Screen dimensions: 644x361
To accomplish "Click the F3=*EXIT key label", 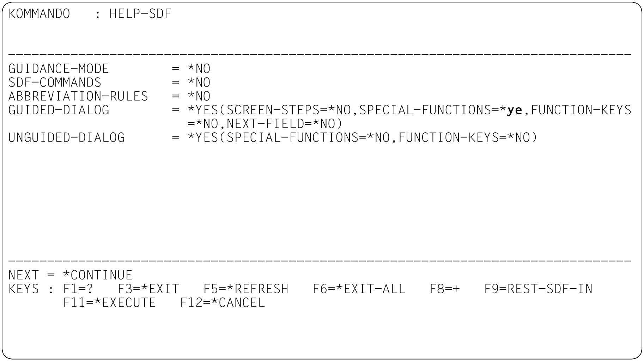I will coord(148,289).
